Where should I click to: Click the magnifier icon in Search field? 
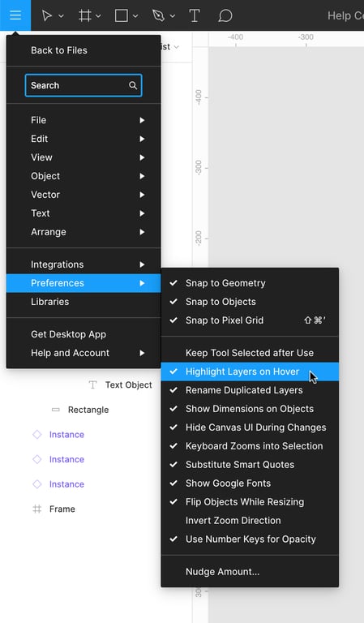pos(133,85)
